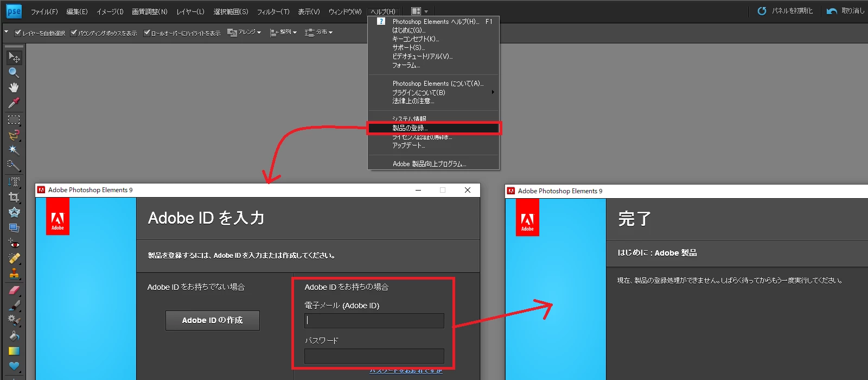This screenshot has height=380, width=868.
Task: Click the forgot password link
Action: click(x=406, y=370)
